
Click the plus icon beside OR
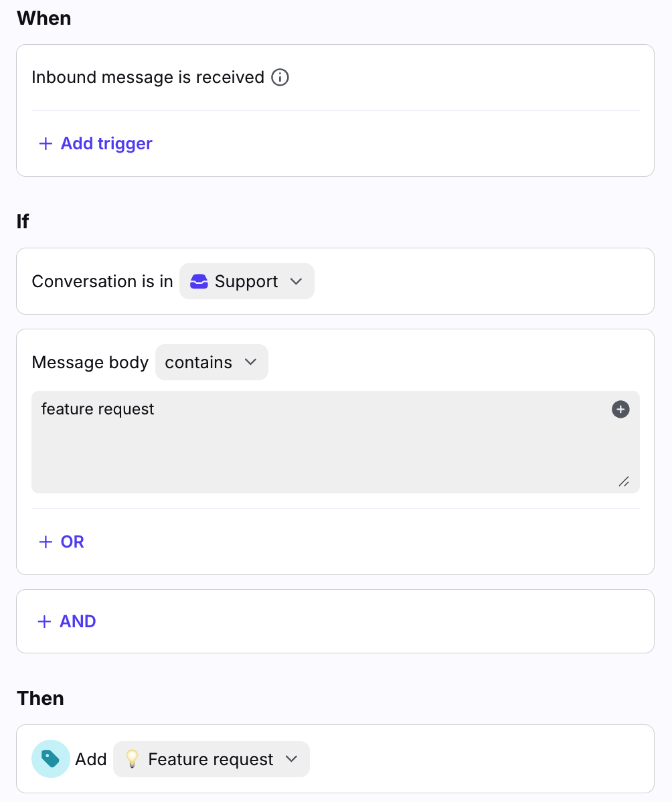click(46, 542)
